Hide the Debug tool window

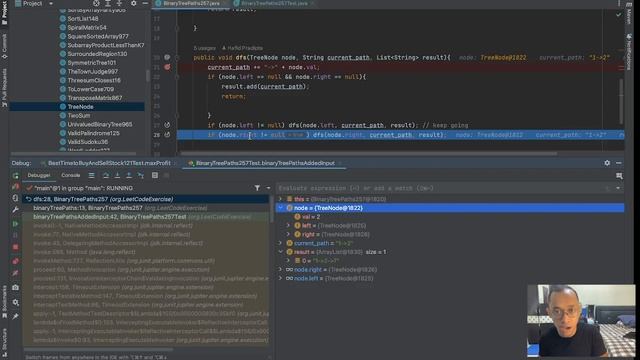click(x=619, y=163)
